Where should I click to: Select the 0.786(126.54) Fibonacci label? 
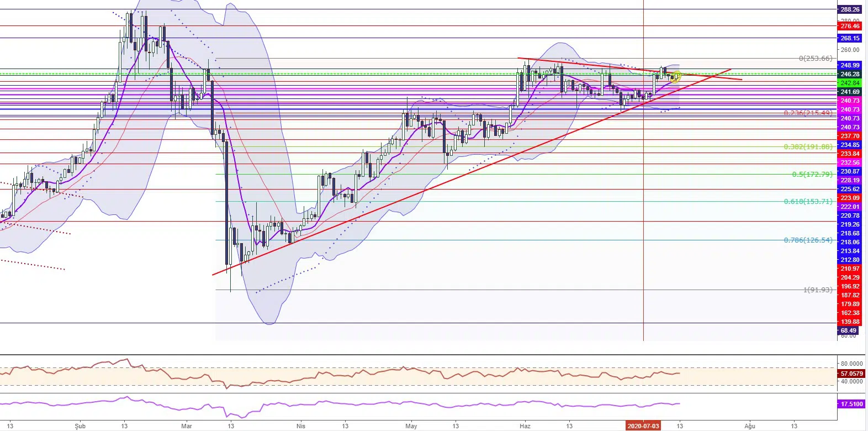click(807, 240)
